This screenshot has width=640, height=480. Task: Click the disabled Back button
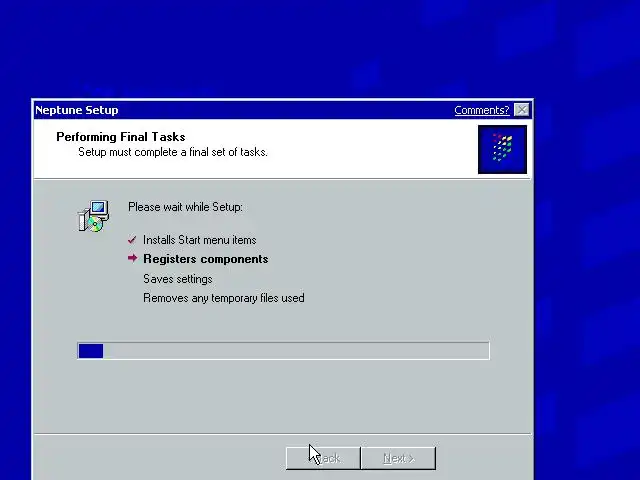[323, 458]
